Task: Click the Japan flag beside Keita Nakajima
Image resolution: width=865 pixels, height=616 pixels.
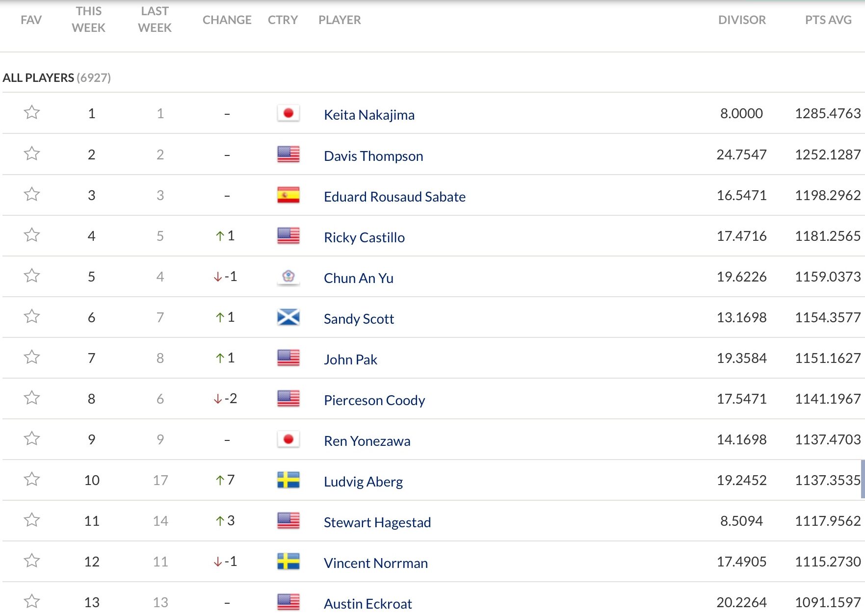Action: coord(288,113)
